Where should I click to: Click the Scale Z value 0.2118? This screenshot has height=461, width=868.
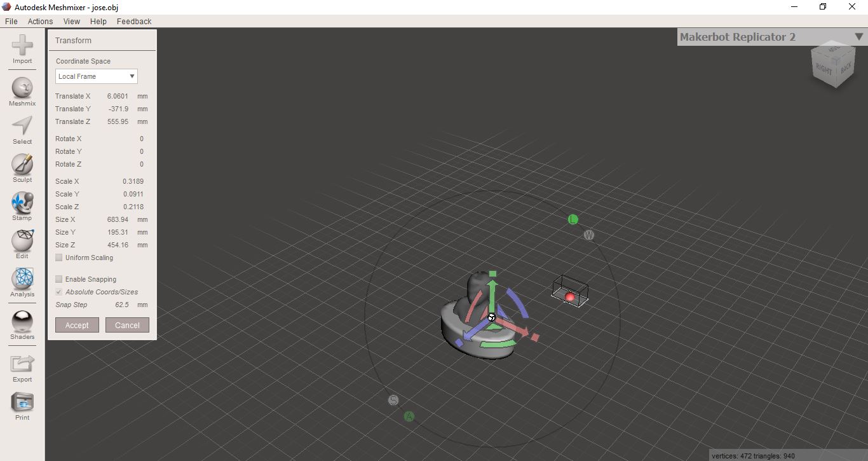click(133, 207)
